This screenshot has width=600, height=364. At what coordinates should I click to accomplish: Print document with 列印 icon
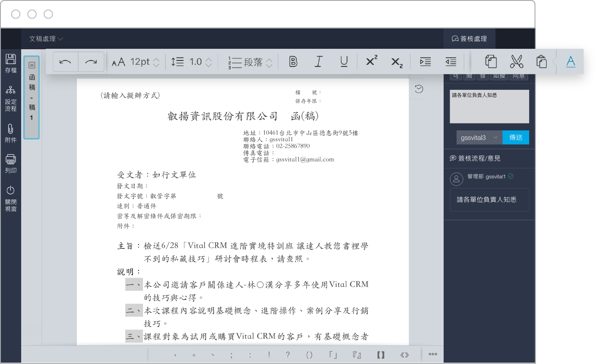tap(11, 164)
